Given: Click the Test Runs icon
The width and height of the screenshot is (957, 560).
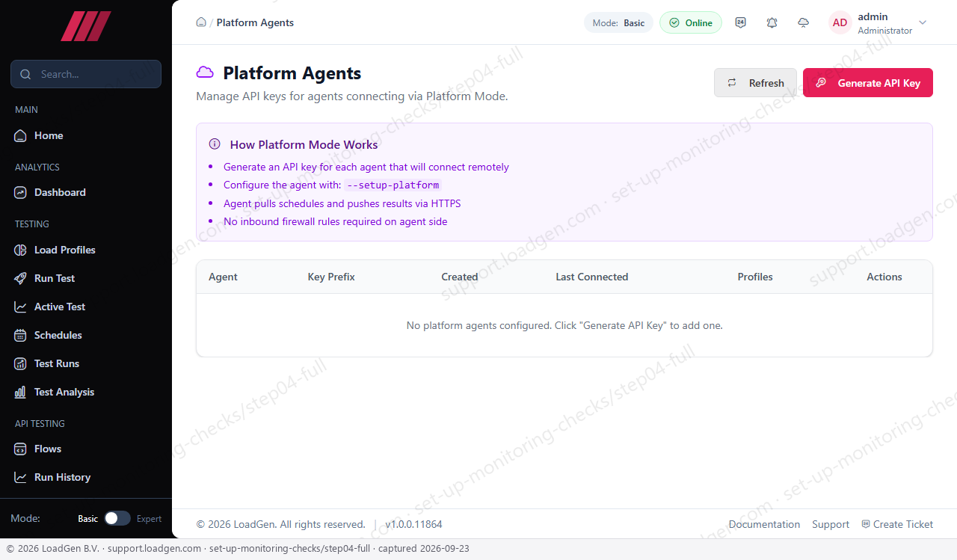Looking at the screenshot, I should click(x=21, y=363).
